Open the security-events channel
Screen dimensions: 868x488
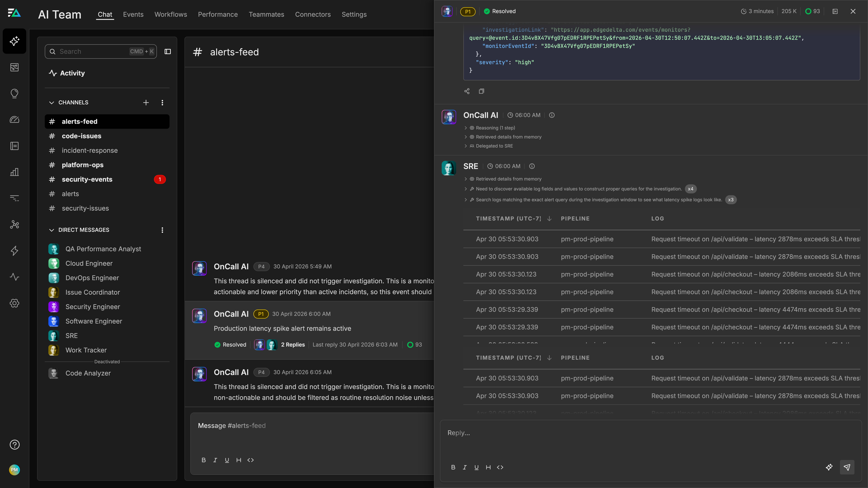click(107, 179)
